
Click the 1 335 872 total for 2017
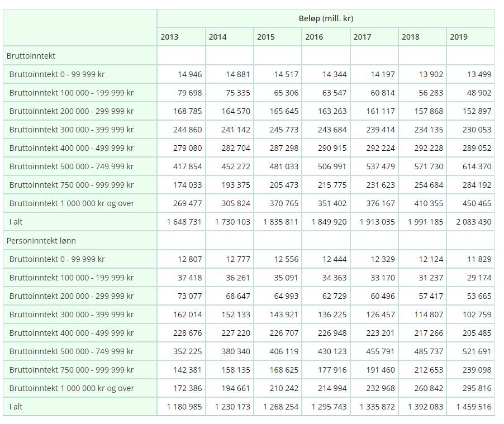377,407
